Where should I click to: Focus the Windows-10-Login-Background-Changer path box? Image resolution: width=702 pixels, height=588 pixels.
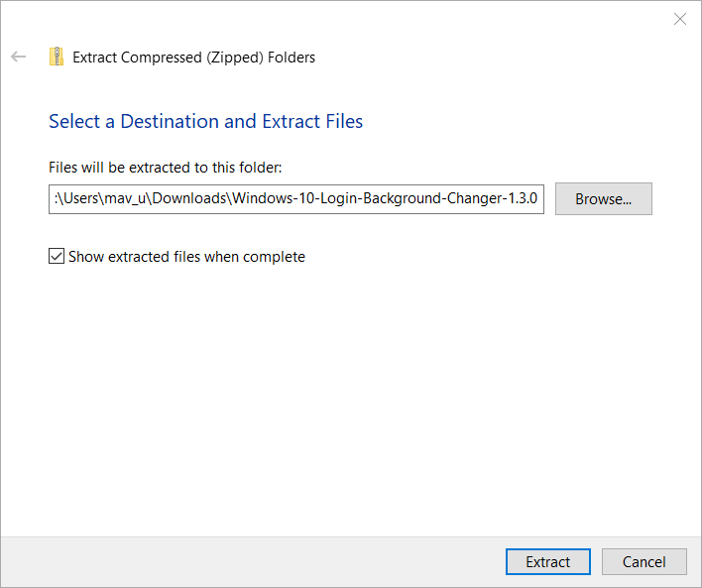(296, 198)
